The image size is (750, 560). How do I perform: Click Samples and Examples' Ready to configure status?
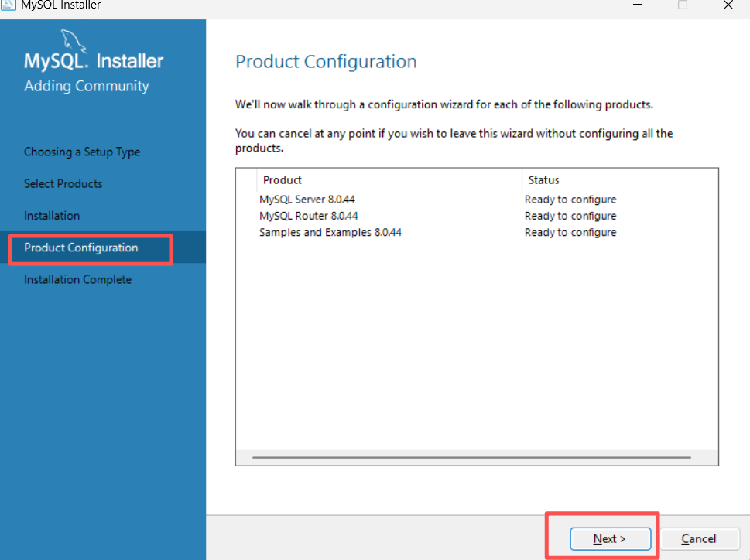[570, 232]
